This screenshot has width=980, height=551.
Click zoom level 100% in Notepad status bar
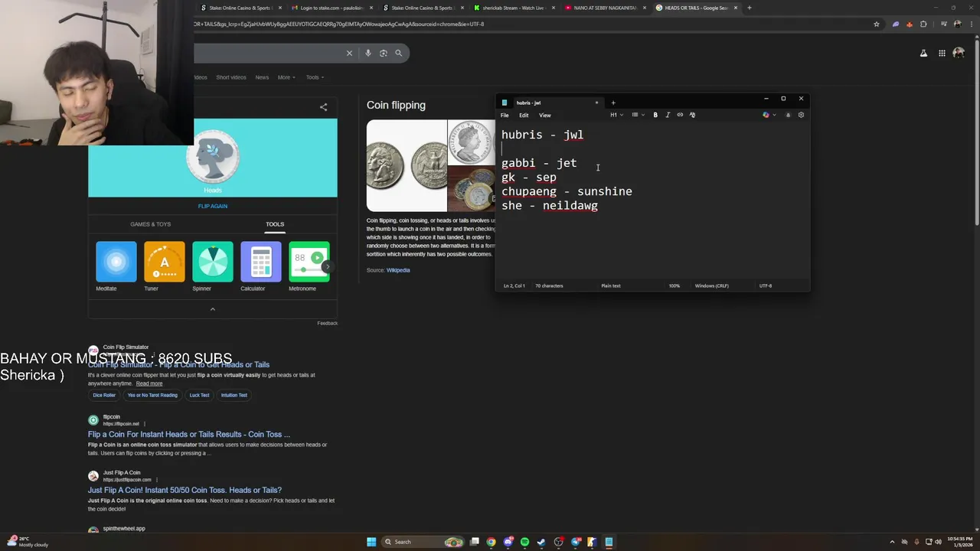pyautogui.click(x=675, y=285)
